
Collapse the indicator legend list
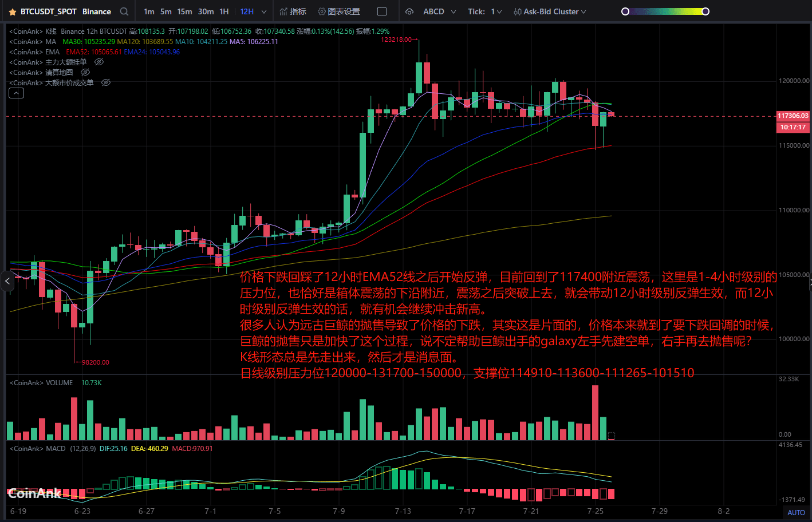[17, 93]
